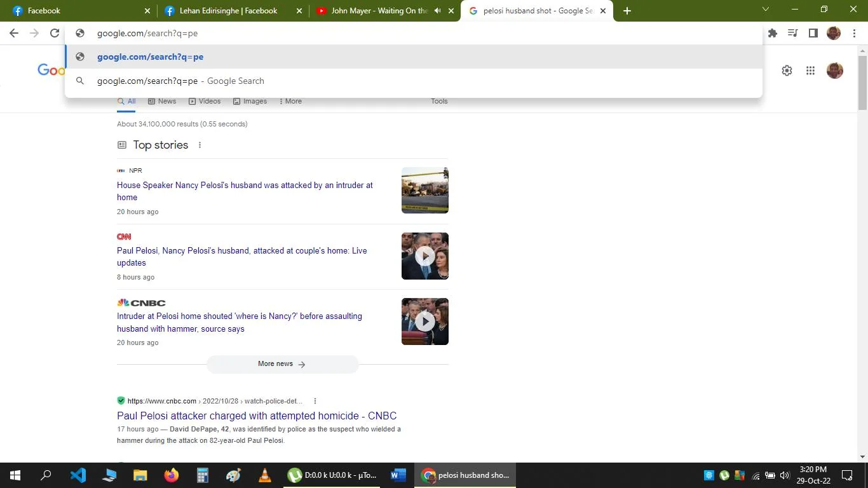The width and height of the screenshot is (868, 488).
Task: Open the Top stories options menu
Action: [x=200, y=145]
